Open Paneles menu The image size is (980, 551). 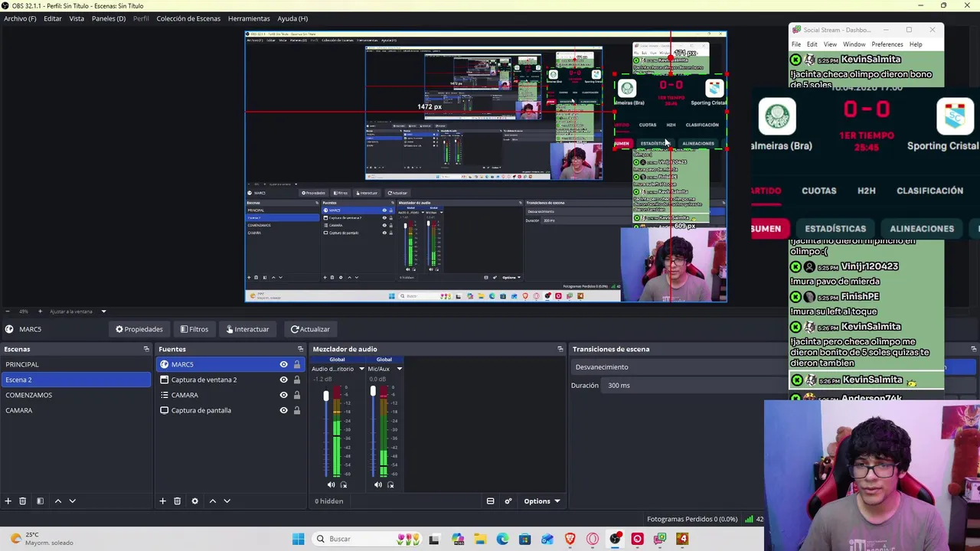pos(109,18)
